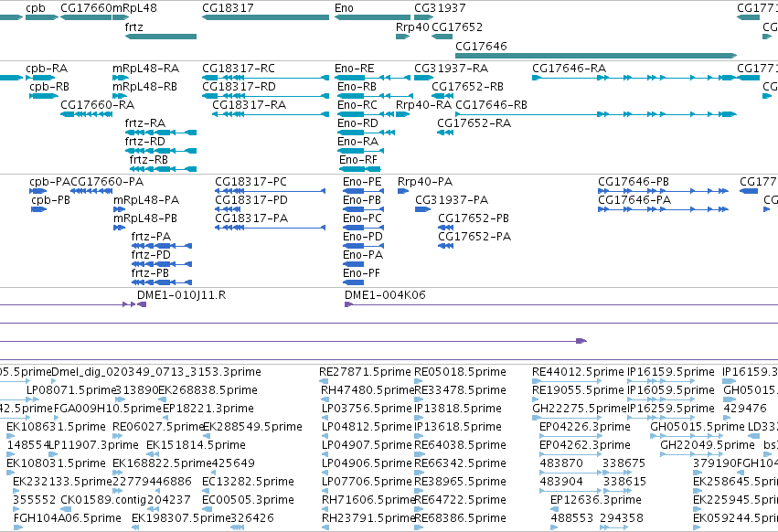The image size is (778, 532).
Task: Click the cpb-RB transcript
Action: [x=44, y=96]
